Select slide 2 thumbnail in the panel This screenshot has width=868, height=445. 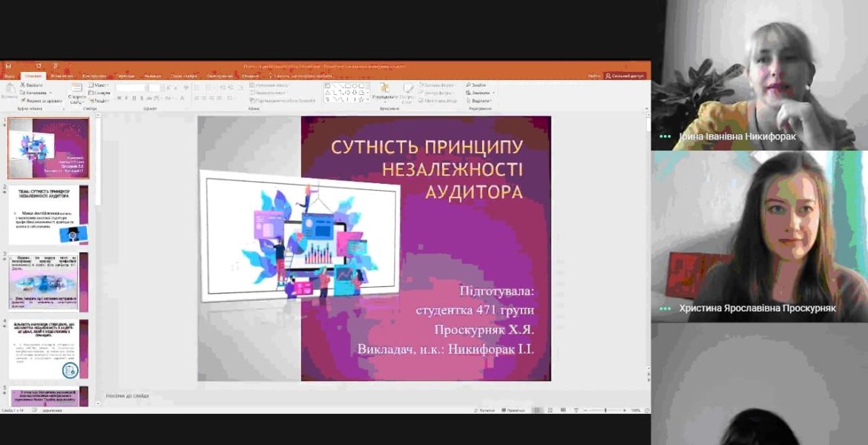(48, 215)
